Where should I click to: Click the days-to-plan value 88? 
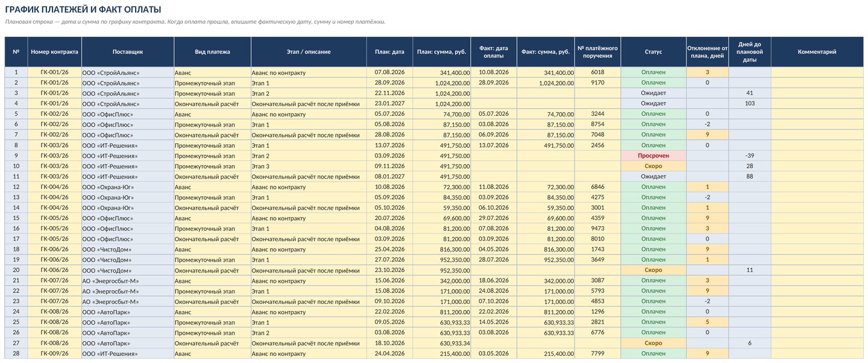(749, 176)
